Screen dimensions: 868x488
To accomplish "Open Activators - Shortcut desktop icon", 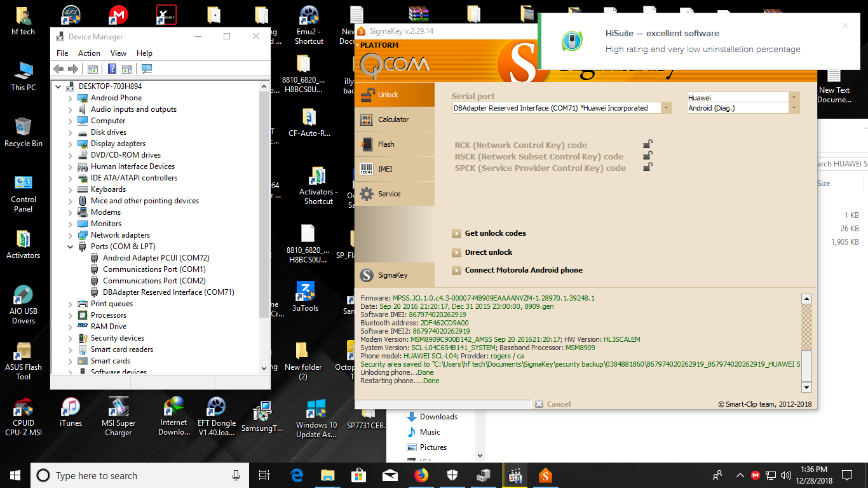I will click(318, 186).
